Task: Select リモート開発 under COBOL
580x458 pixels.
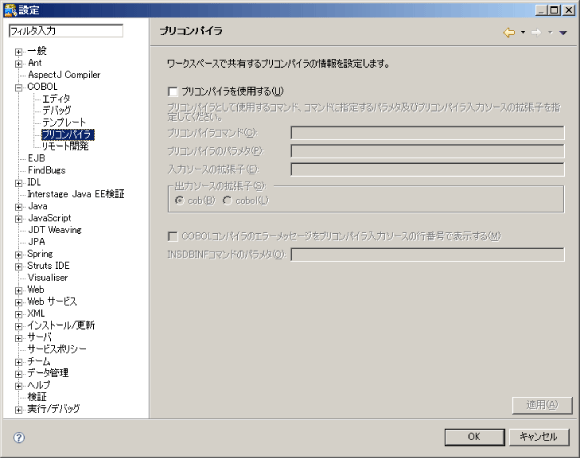Action: (x=65, y=146)
